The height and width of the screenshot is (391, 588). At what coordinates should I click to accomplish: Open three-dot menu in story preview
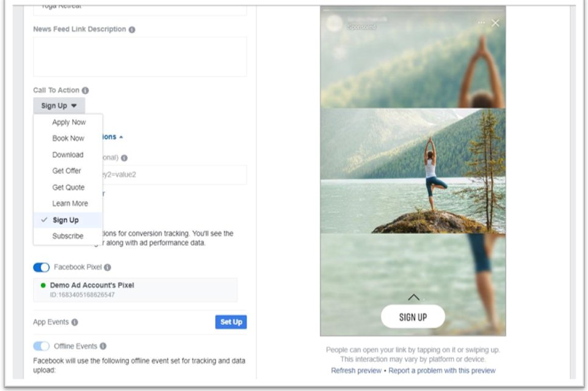pos(481,23)
